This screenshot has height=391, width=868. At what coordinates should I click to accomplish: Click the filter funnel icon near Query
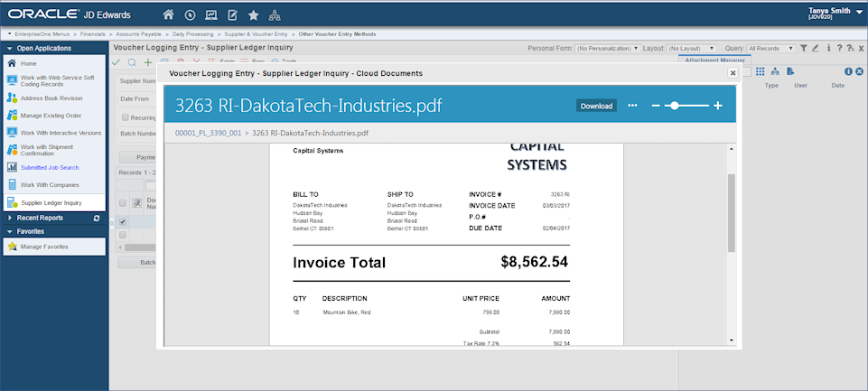(803, 48)
